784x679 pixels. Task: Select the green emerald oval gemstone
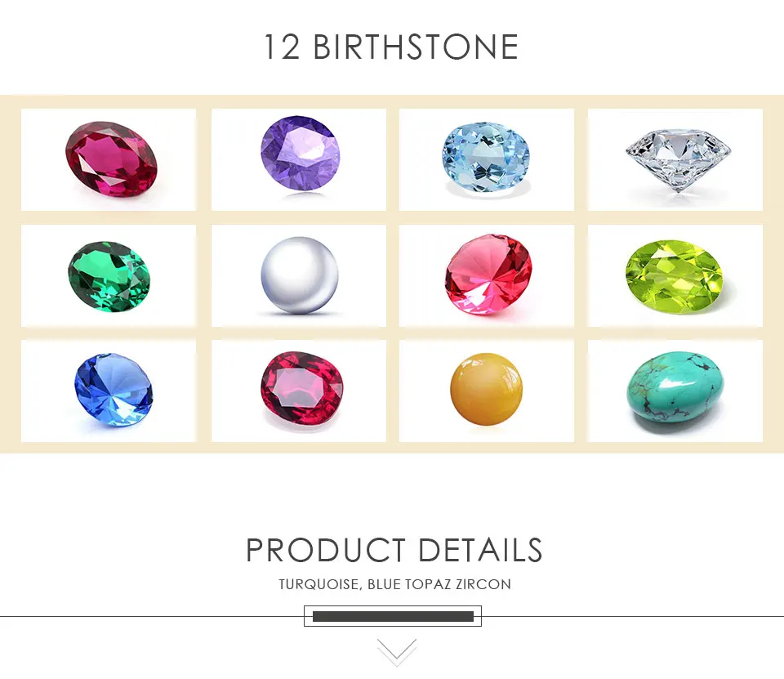click(109, 277)
